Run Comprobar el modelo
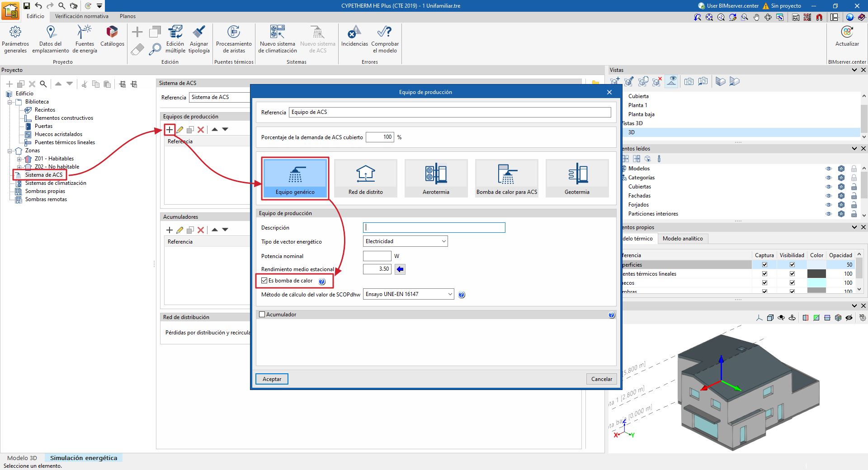Viewport: 868px width, 470px height. [385, 39]
